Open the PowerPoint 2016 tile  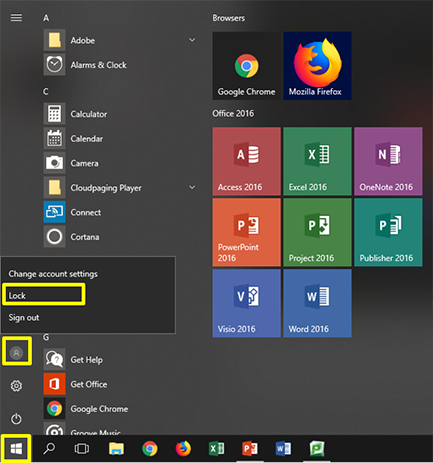247,232
